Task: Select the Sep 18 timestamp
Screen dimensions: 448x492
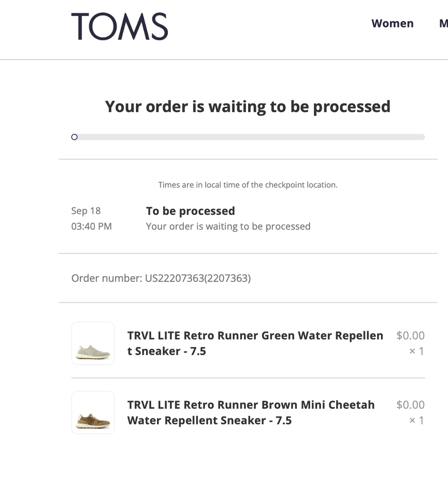Action: point(86,211)
